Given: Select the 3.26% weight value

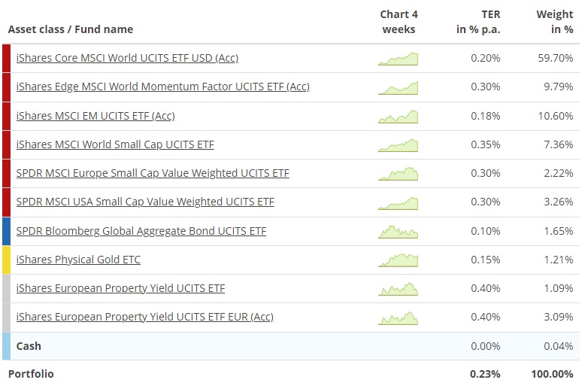Looking at the screenshot, I should click(x=559, y=202).
